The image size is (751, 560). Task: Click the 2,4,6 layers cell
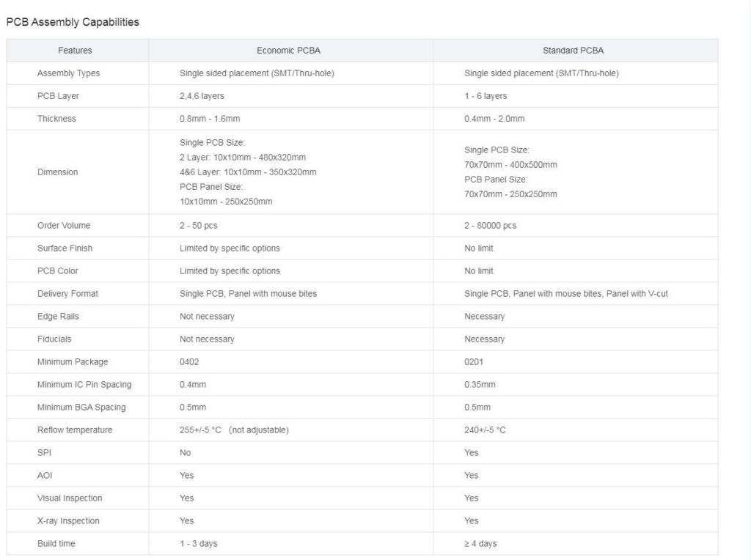pos(202,96)
